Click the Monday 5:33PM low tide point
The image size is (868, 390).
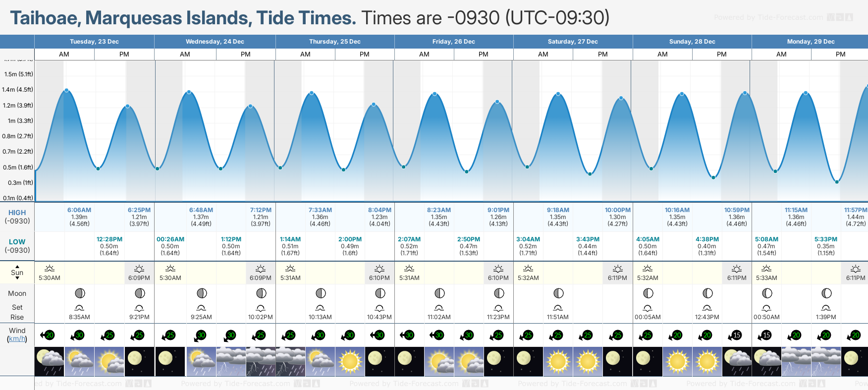pyautogui.click(x=837, y=182)
